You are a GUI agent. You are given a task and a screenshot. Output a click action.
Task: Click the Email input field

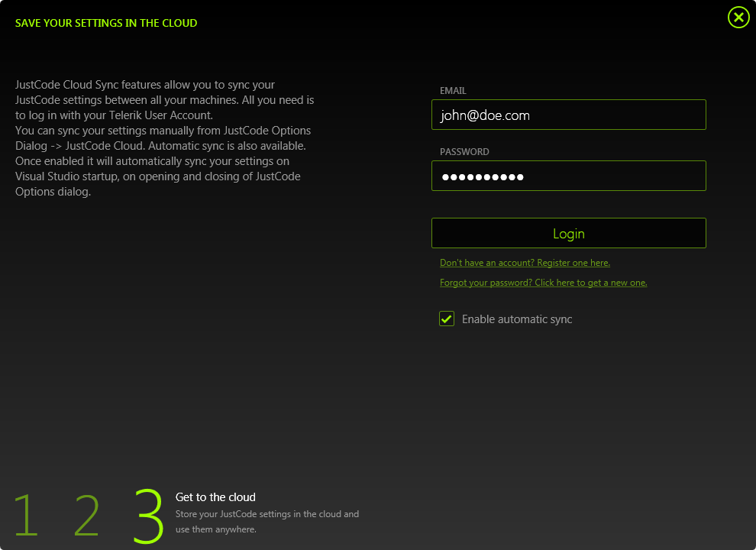[568, 115]
